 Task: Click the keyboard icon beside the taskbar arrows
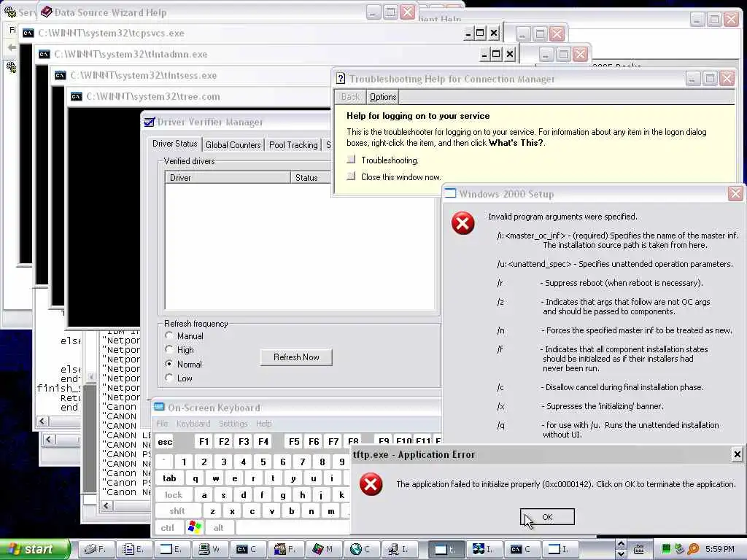click(x=639, y=550)
